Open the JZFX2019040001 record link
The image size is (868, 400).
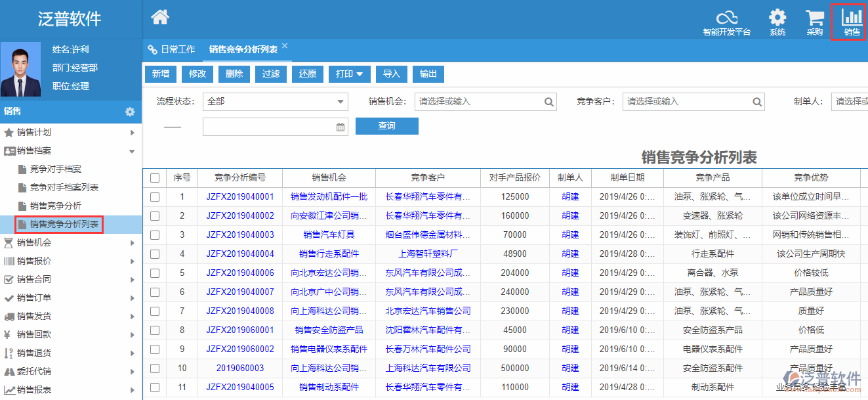point(241,196)
